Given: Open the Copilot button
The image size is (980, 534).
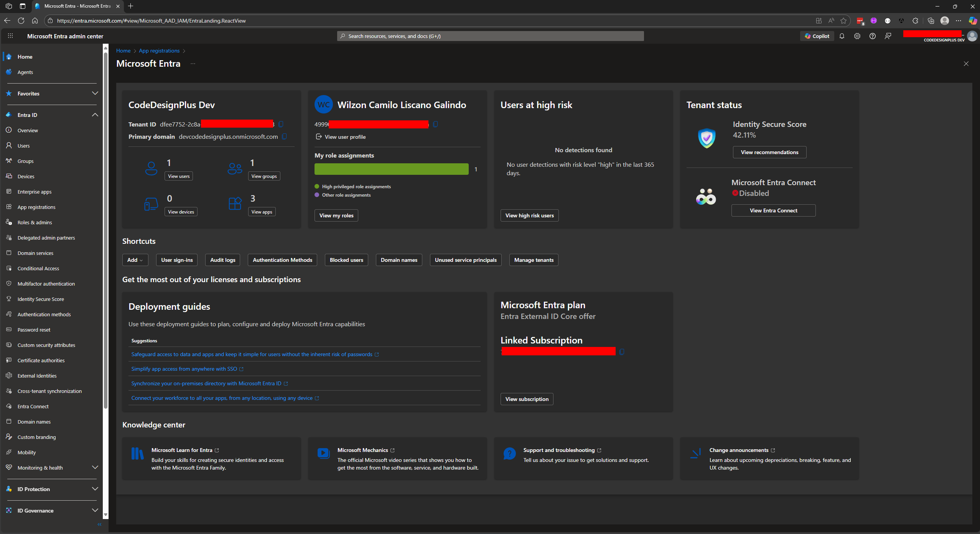Looking at the screenshot, I should 817,36.
